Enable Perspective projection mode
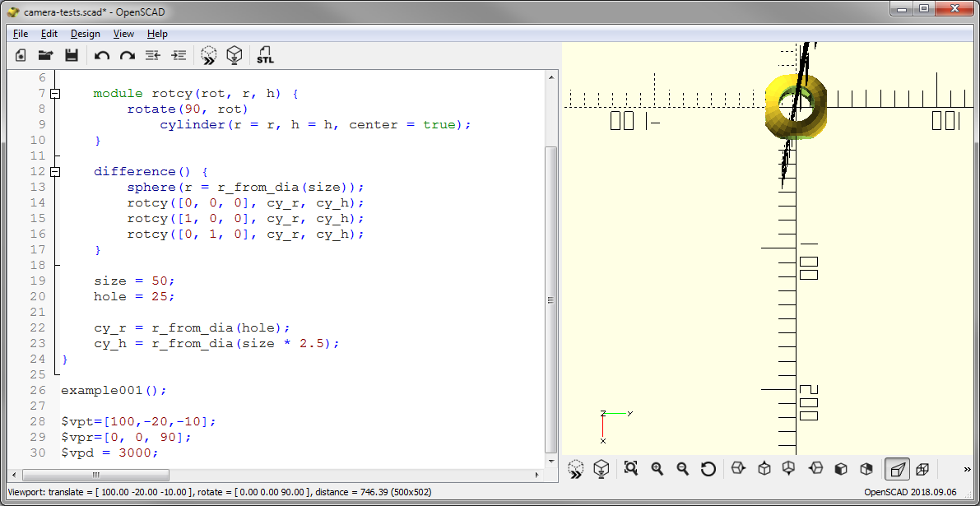The image size is (980, 506). [898, 468]
